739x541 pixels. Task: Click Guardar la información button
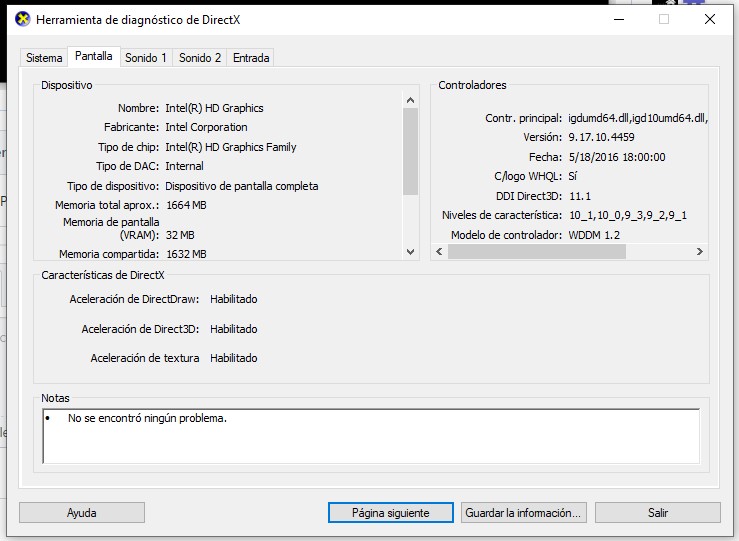coord(524,512)
